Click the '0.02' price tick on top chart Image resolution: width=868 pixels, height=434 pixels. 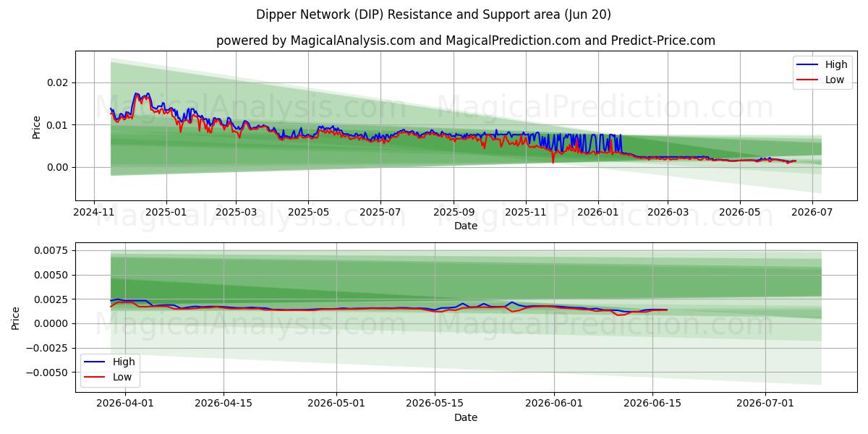point(58,82)
